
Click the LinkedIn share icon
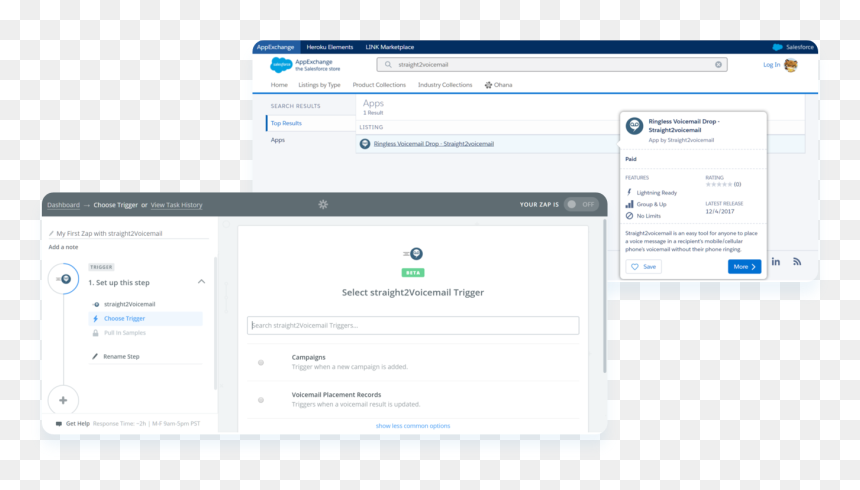pyautogui.click(x=776, y=262)
